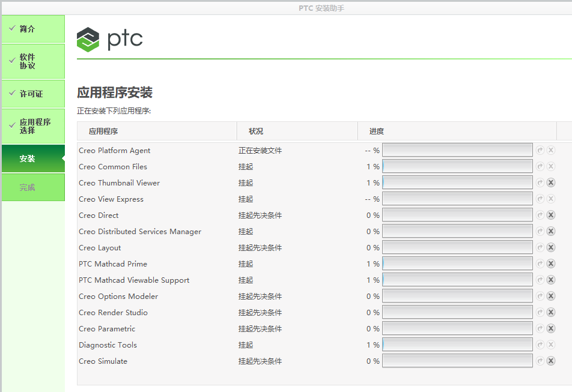
Task: Select the Creo Parametric row name
Action: 107,328
